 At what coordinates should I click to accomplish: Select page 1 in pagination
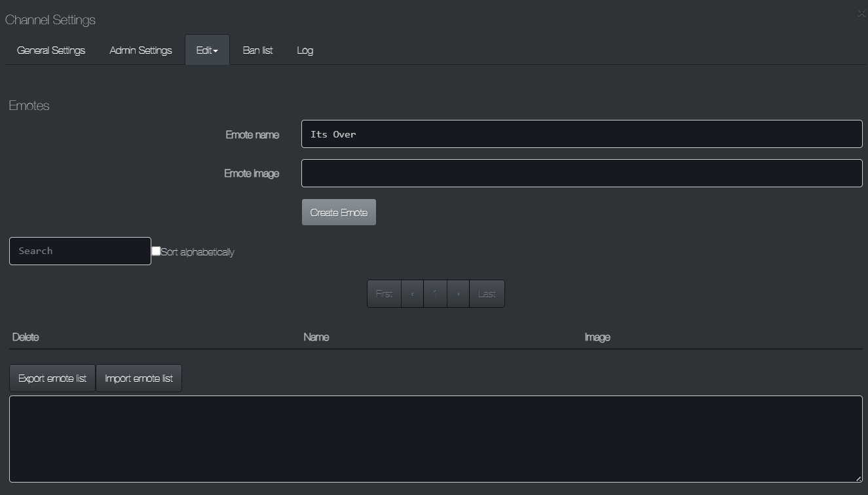tap(435, 294)
